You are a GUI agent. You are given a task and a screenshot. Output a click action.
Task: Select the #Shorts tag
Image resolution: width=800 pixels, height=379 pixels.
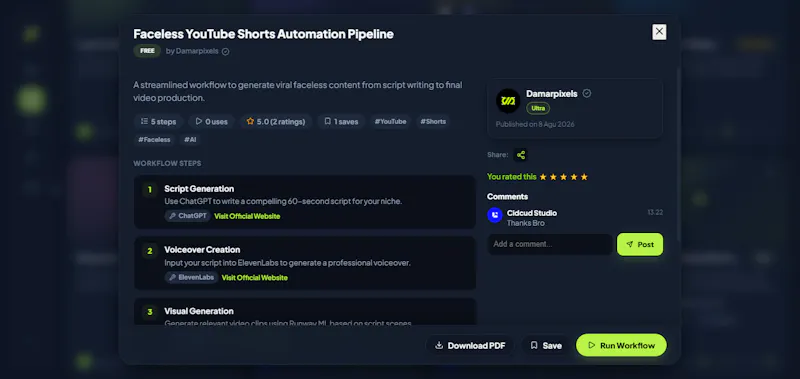pos(433,122)
